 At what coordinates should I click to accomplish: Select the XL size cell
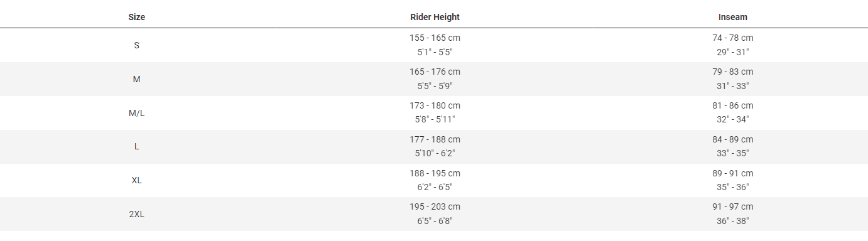[136, 181]
